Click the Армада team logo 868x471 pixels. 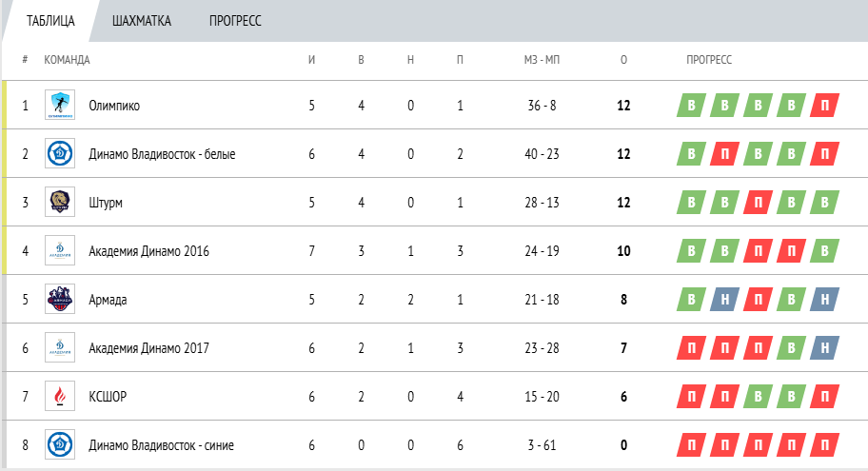click(60, 299)
